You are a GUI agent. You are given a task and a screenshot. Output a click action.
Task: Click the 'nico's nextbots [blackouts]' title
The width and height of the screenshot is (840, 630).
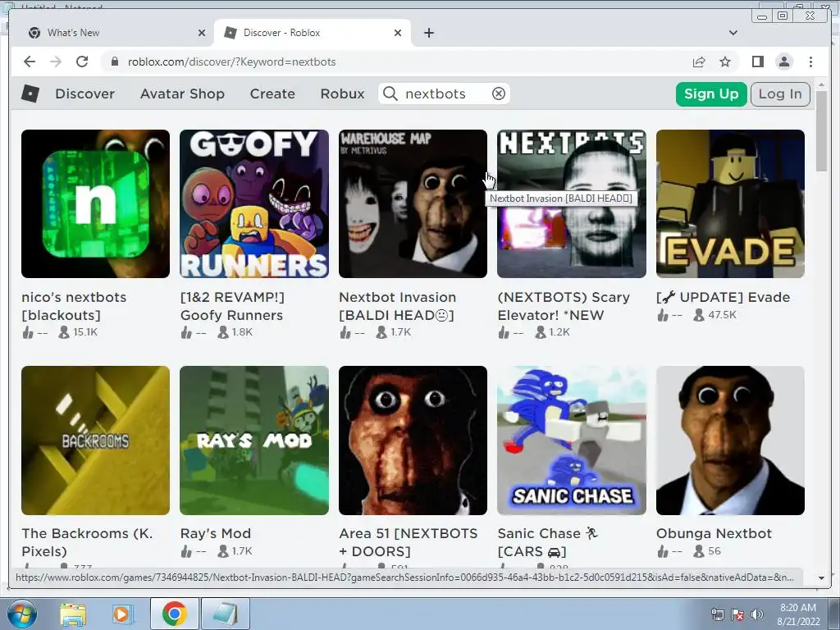point(74,306)
